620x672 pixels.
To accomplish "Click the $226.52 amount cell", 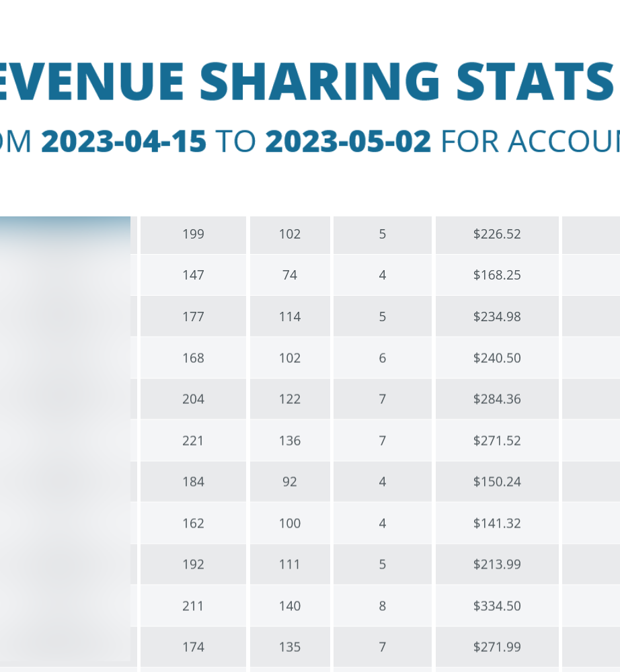I will coord(497,234).
